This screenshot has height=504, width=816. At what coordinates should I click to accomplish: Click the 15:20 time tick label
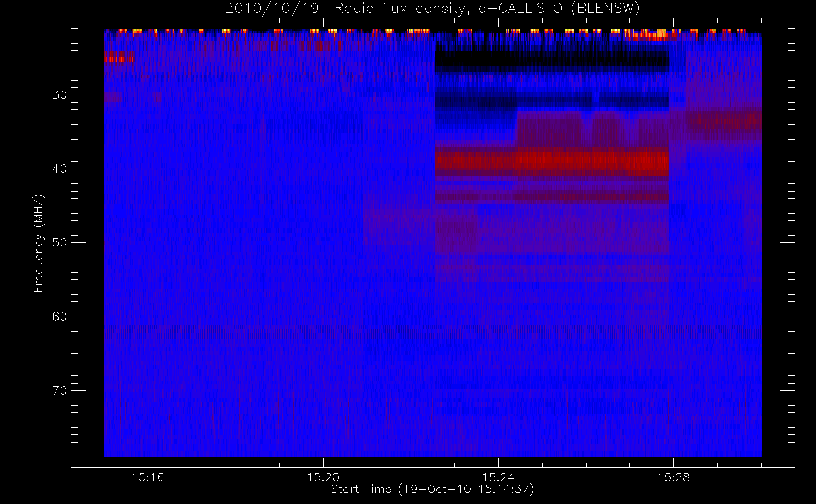point(323,477)
